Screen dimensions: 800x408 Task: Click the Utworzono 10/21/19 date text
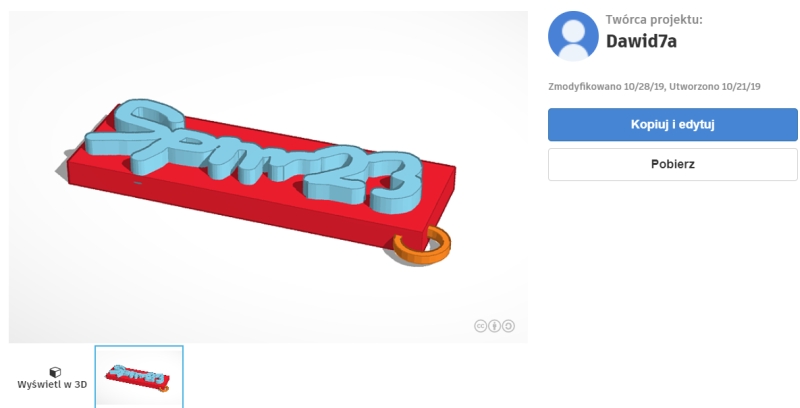[x=715, y=86]
